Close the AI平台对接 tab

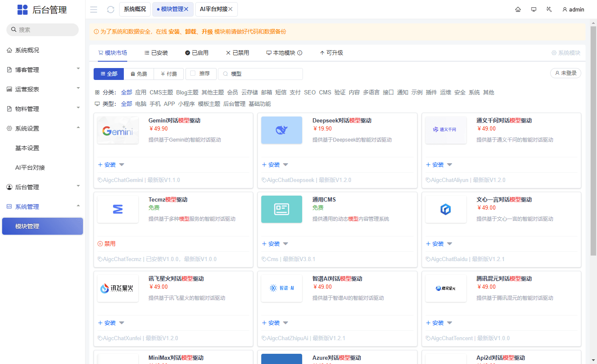click(x=230, y=9)
